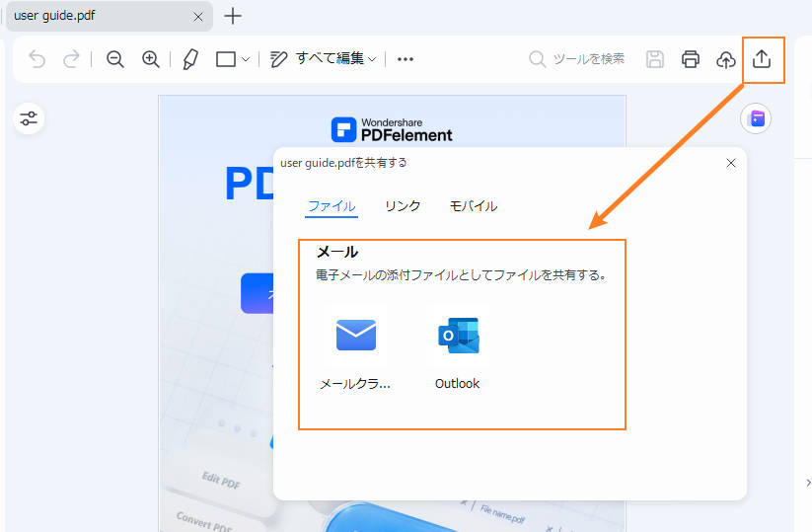
Task: Click the Undo arrow icon
Action: (x=37, y=59)
